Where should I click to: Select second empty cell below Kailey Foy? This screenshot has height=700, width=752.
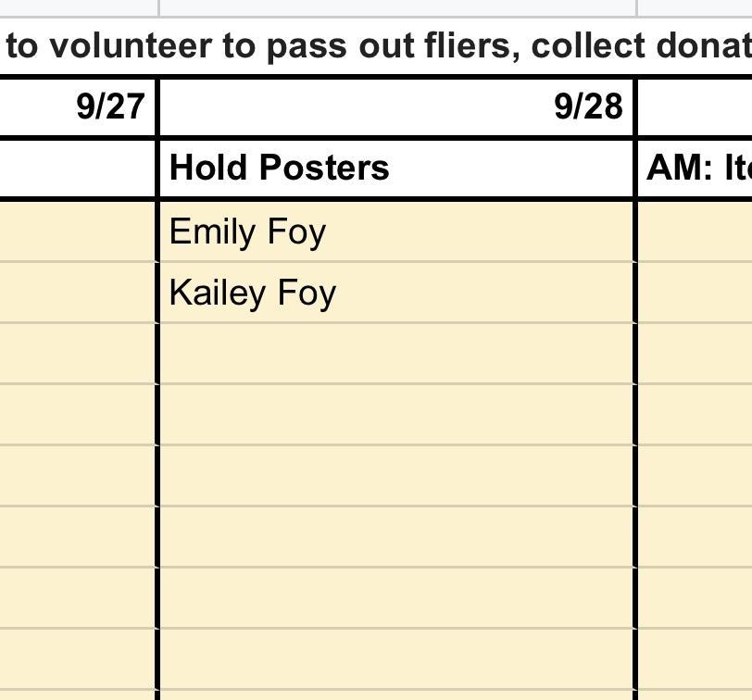pyautogui.click(x=396, y=415)
